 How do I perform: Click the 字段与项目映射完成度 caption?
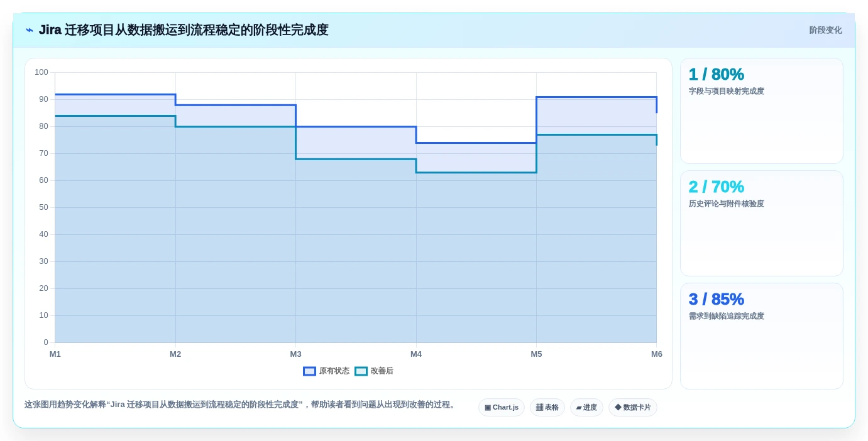click(x=727, y=91)
